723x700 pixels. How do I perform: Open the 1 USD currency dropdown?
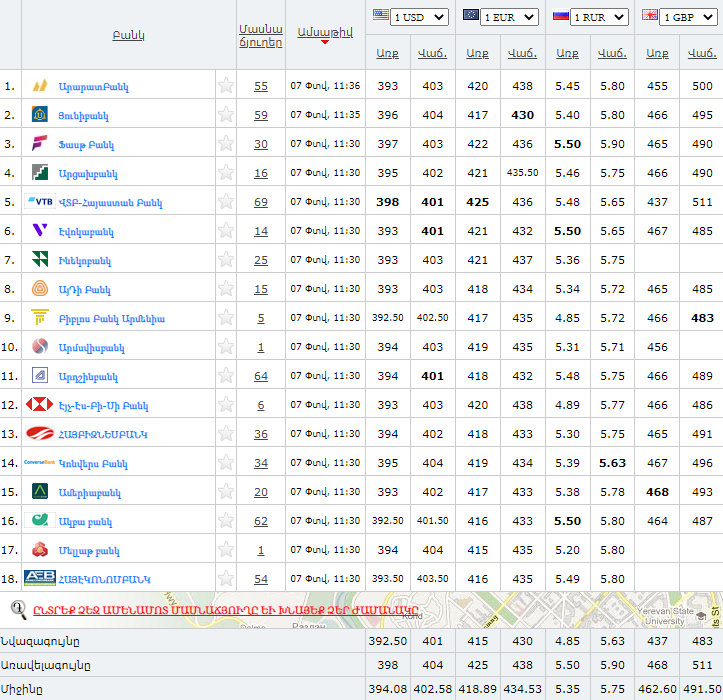419,17
